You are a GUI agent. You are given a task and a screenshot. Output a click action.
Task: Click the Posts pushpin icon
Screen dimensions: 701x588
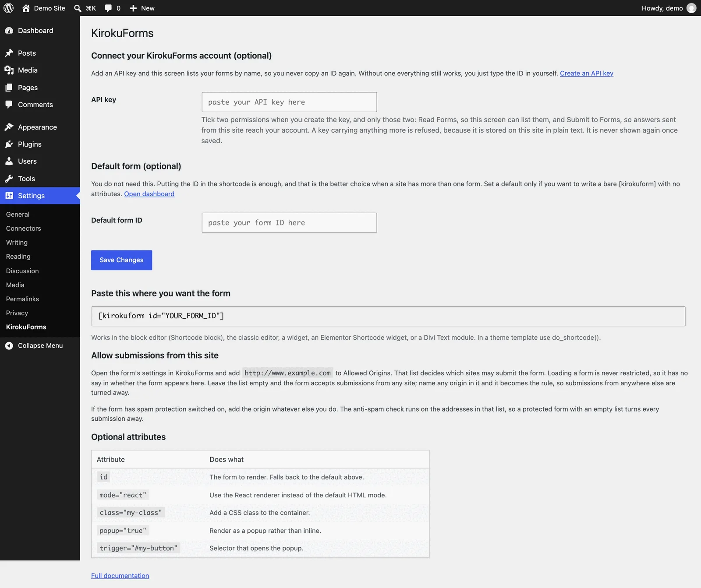click(x=9, y=53)
